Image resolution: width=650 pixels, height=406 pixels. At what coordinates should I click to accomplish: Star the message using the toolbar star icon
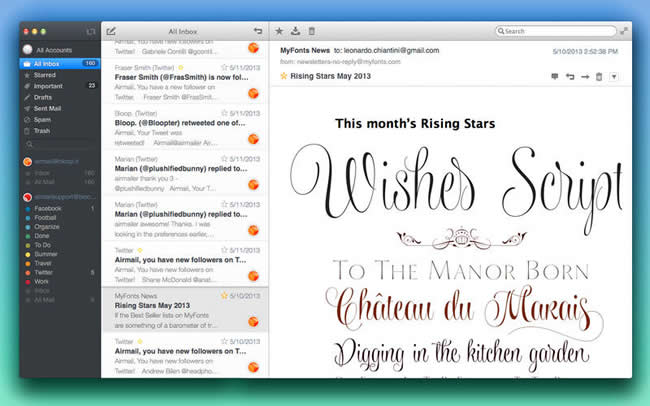pyautogui.click(x=279, y=31)
